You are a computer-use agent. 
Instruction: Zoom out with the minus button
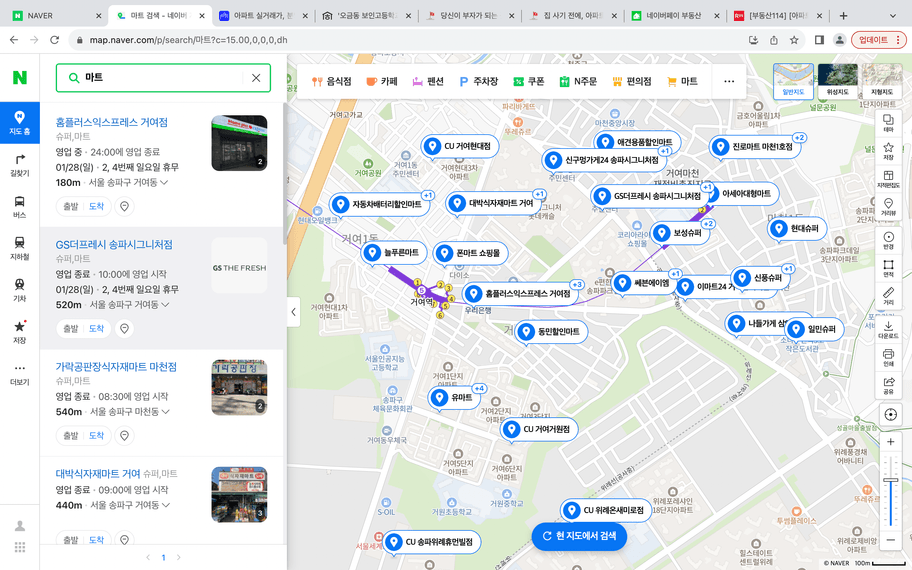click(x=890, y=540)
